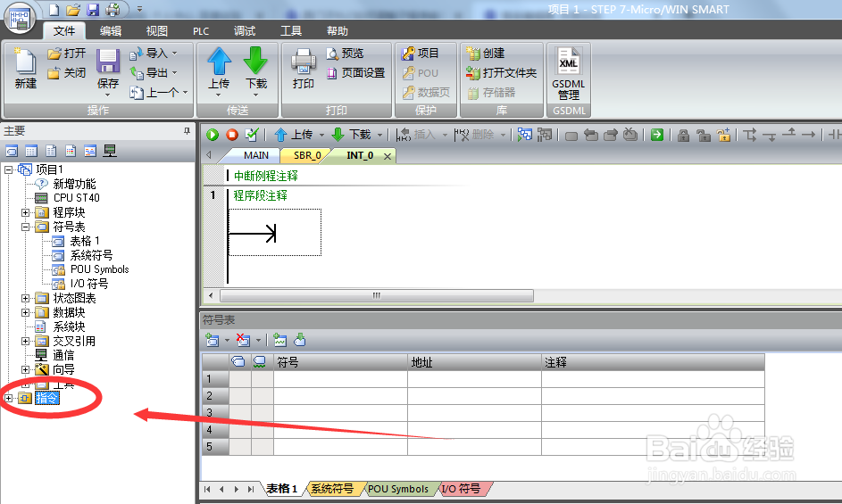
Task: Expand the 交叉引用 tree node
Action: pos(25,341)
